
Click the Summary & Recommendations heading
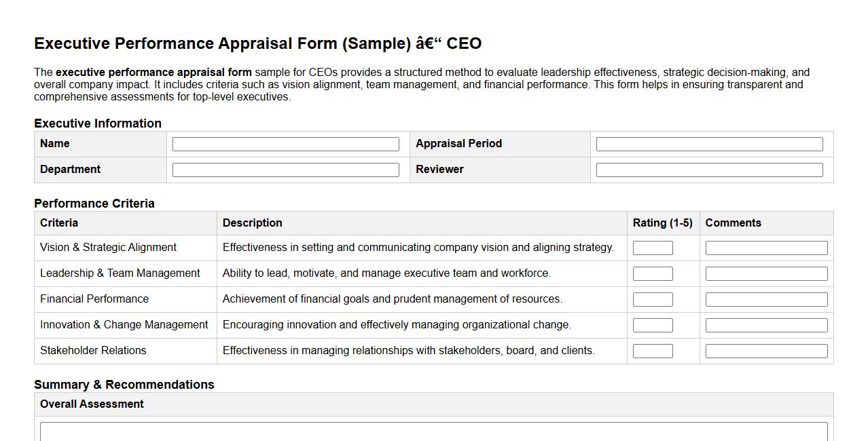click(124, 384)
